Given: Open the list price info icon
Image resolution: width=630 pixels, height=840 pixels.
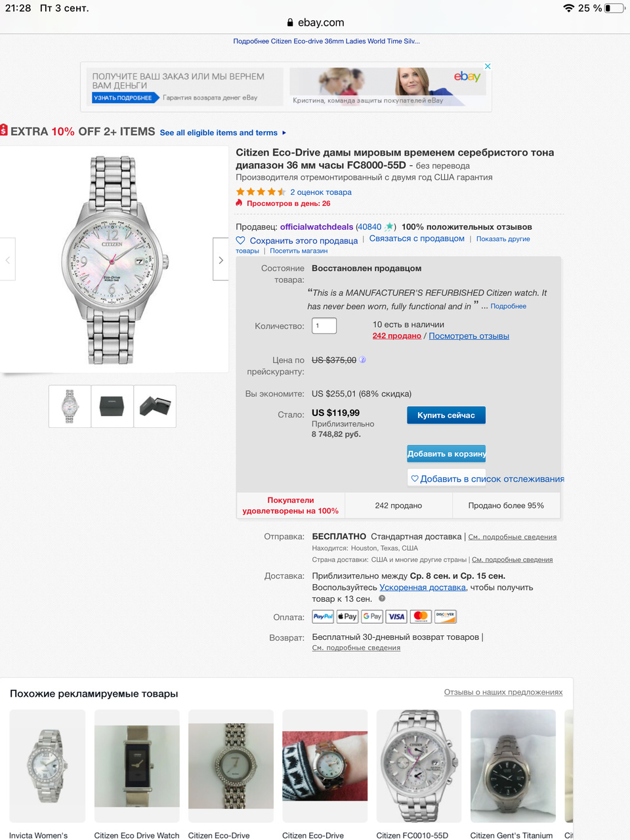Looking at the screenshot, I should pyautogui.click(x=362, y=360).
